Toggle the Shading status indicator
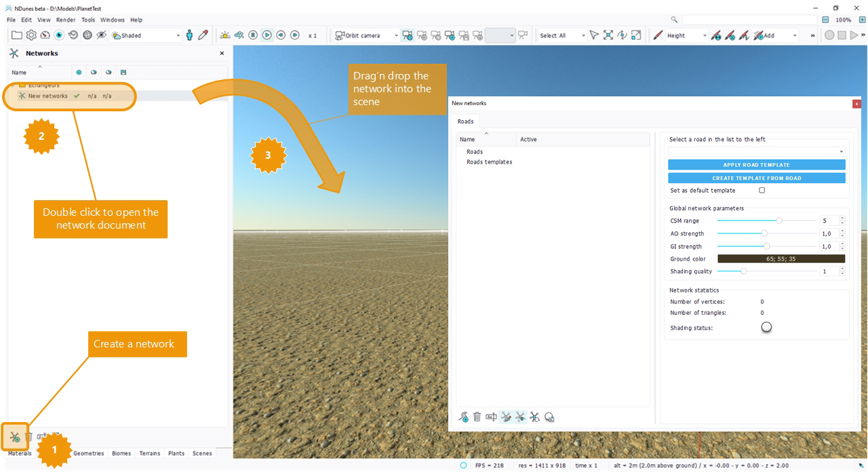Screen dimensions: 868x475 click(x=766, y=327)
